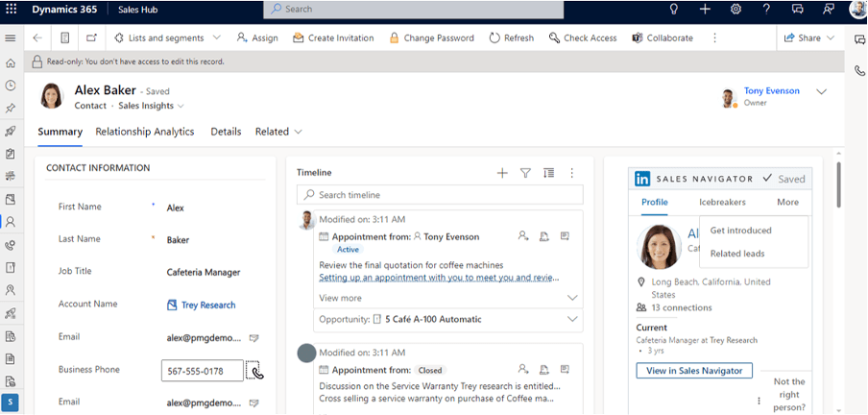This screenshot has width=868, height=415.
Task: Click the lightbulb assistant icon in top bar
Action: click(674, 9)
